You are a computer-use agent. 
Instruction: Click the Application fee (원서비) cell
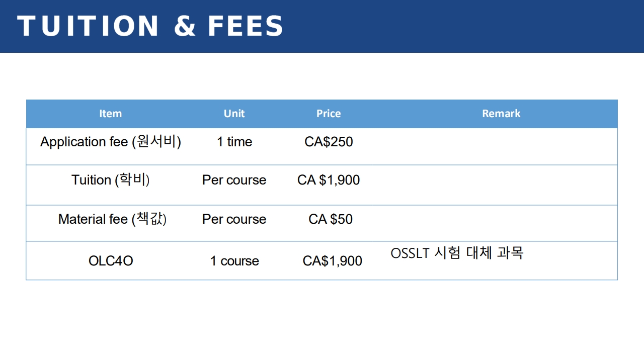pyautogui.click(x=111, y=142)
